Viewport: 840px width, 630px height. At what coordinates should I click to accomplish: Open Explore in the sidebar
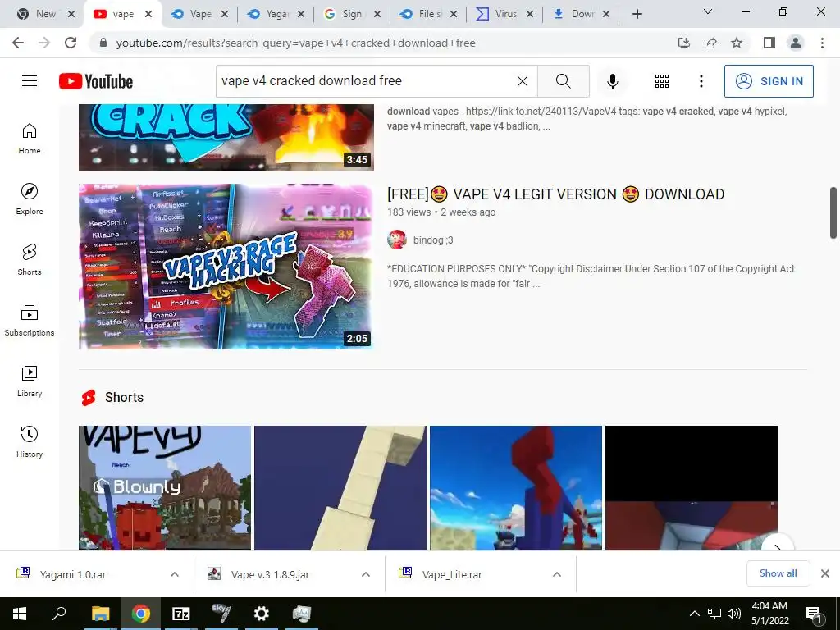[30, 199]
